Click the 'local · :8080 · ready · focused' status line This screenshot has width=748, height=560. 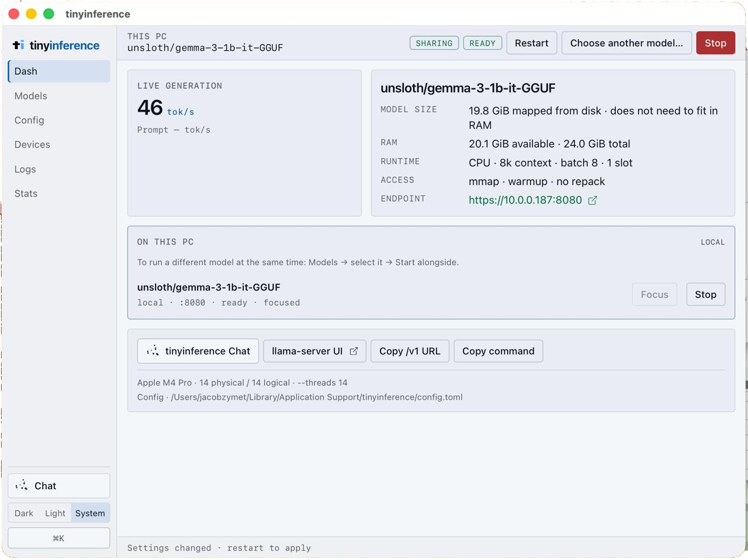pyautogui.click(x=219, y=303)
